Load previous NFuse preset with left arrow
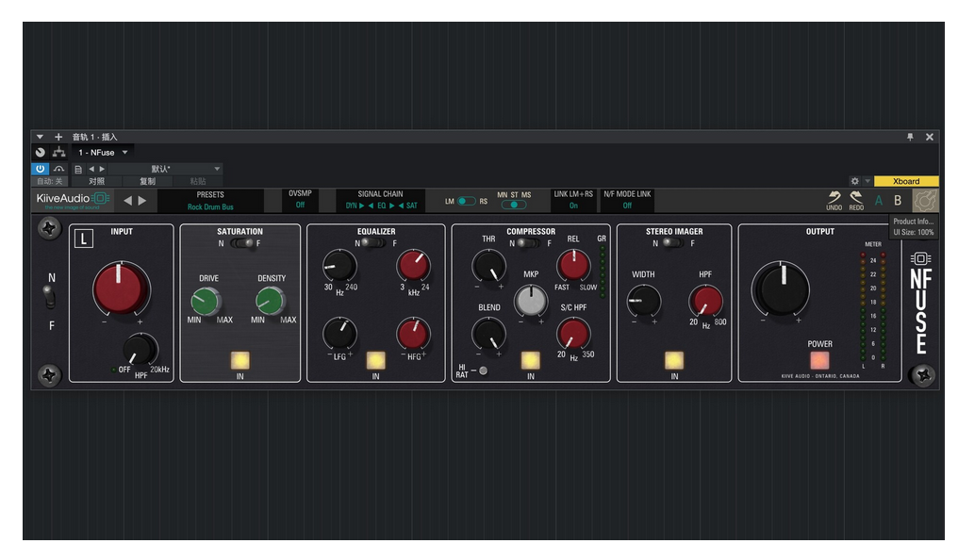 (127, 200)
